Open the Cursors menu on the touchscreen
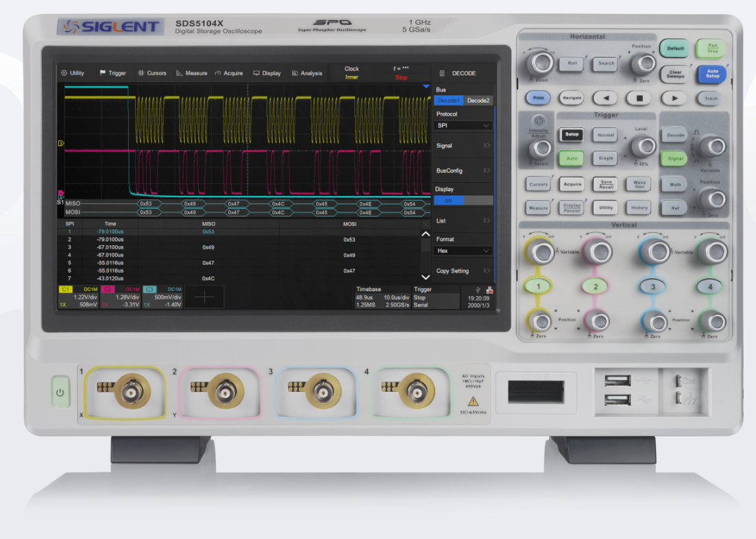 pyautogui.click(x=152, y=73)
